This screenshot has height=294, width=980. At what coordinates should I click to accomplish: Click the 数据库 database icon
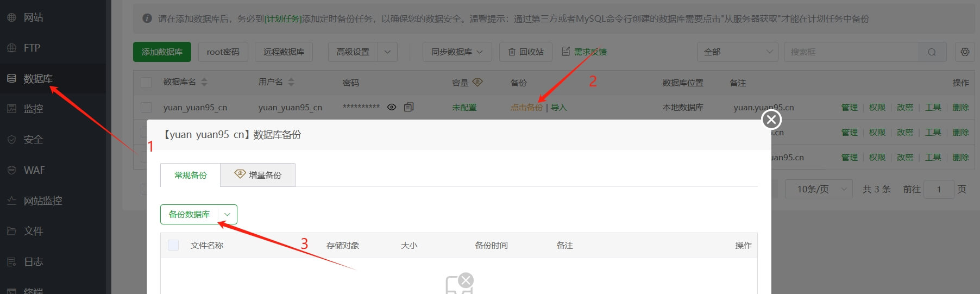11,78
